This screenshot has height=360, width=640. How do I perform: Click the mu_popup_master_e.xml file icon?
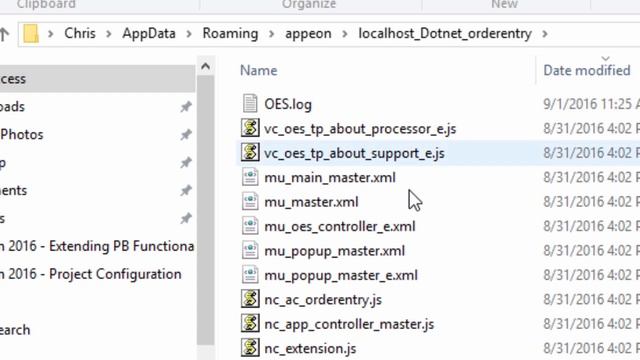point(250,275)
